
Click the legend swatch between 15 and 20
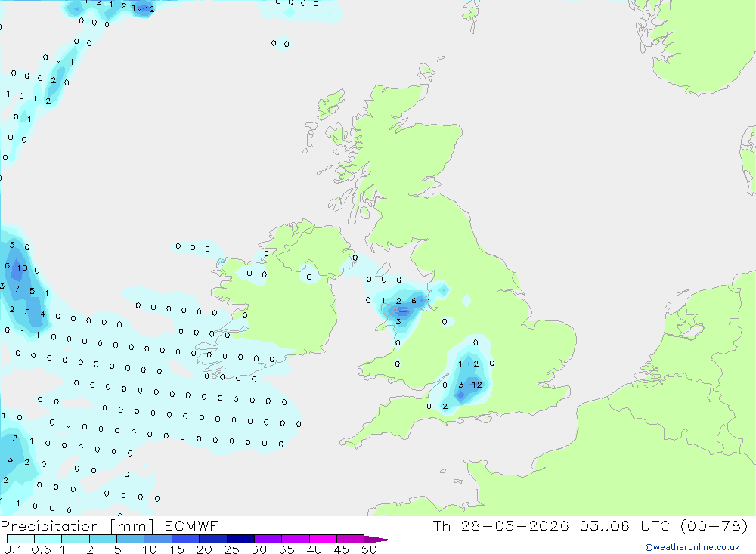[x=186, y=539]
